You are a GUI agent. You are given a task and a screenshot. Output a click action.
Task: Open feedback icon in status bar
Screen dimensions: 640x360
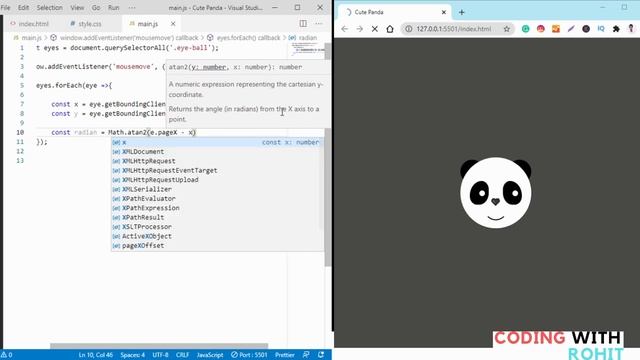point(306,355)
